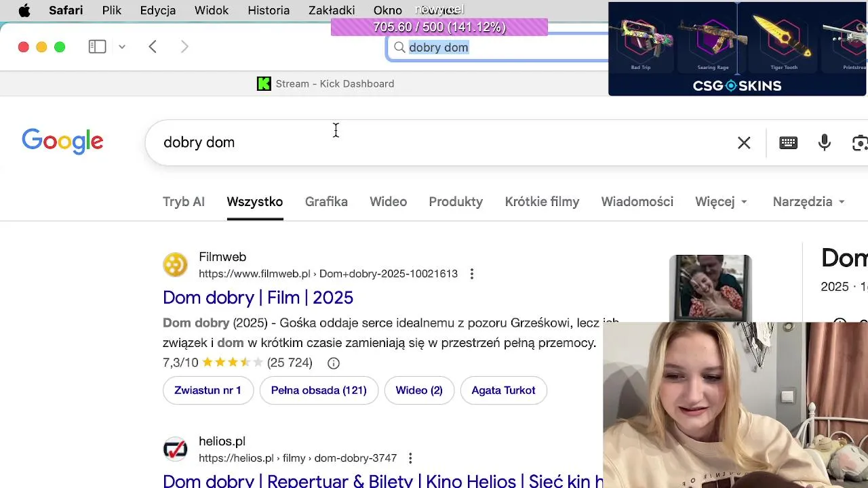
Task: Show info about the rating
Action: point(334,363)
